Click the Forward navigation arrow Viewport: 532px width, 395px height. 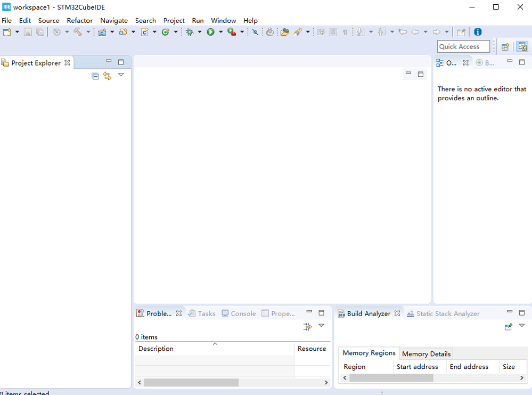pyautogui.click(x=436, y=32)
